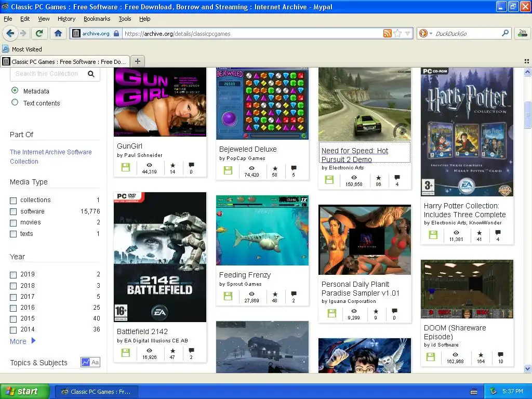Switch Topics to the chart view icon
The width and height of the screenshot is (532, 399).
85,362
